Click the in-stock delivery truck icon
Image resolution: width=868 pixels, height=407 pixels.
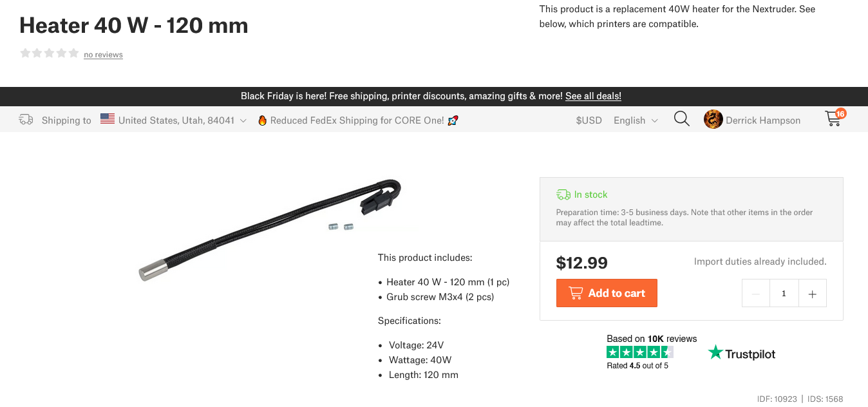(563, 194)
